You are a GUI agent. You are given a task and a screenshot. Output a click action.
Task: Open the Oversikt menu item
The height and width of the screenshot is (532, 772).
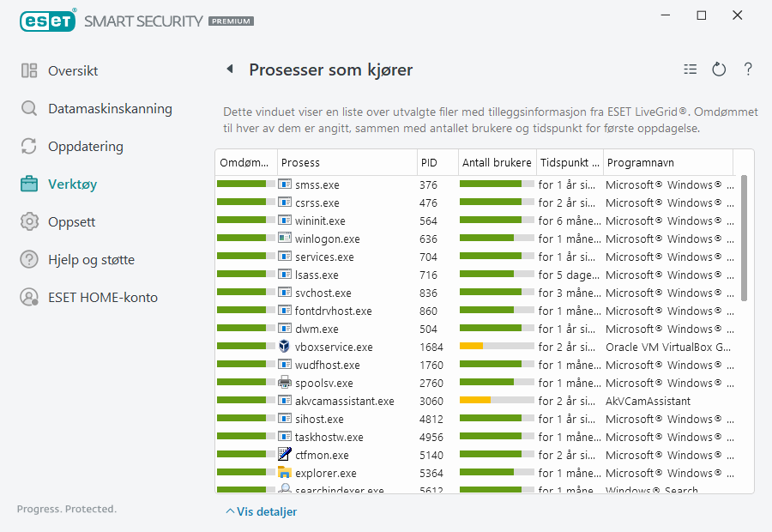tap(73, 70)
